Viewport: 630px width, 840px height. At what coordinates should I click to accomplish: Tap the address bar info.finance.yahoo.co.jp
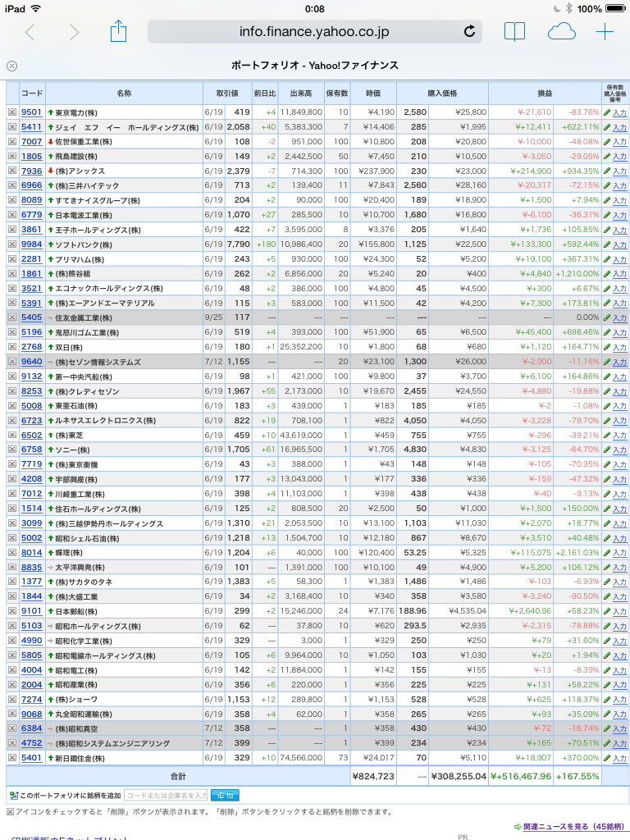[314, 32]
